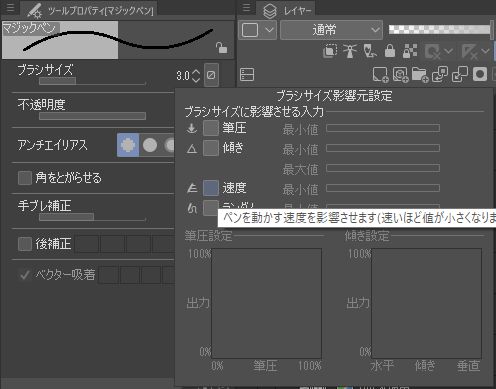Open the palette color dropdown
The width and height of the screenshot is (496, 389).
[x=257, y=30]
